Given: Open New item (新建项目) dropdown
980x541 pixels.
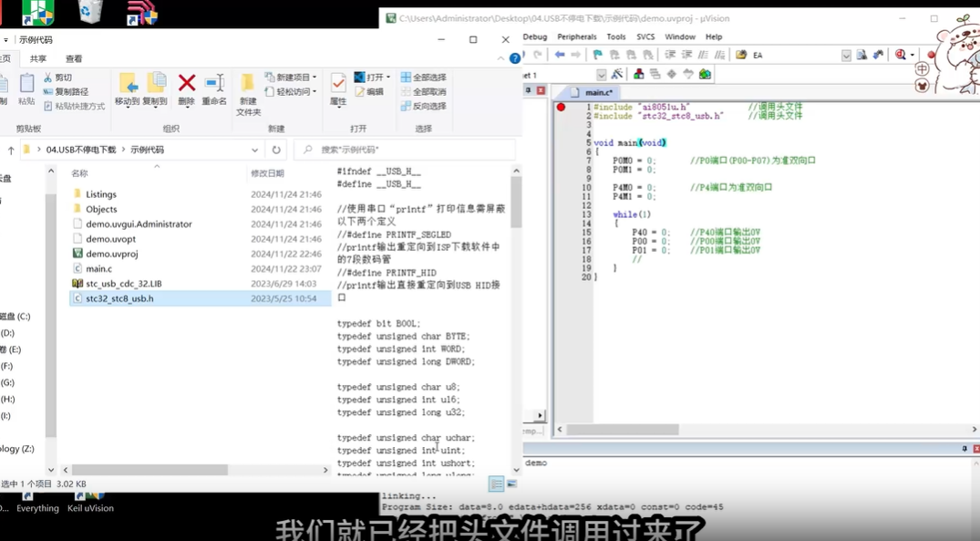Looking at the screenshot, I should pyautogui.click(x=315, y=78).
